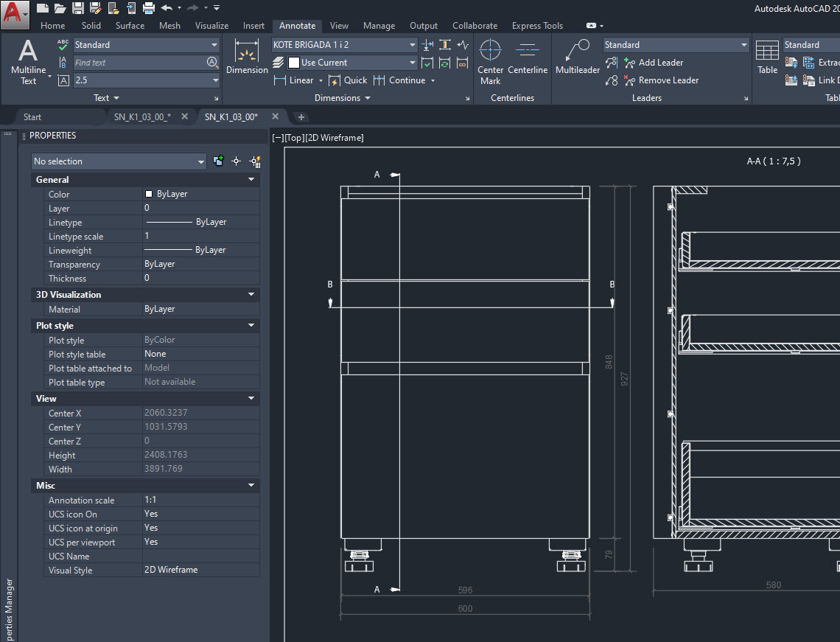Expand the Linear dimension flyout arrow
The width and height of the screenshot is (840, 642).
tap(321, 80)
